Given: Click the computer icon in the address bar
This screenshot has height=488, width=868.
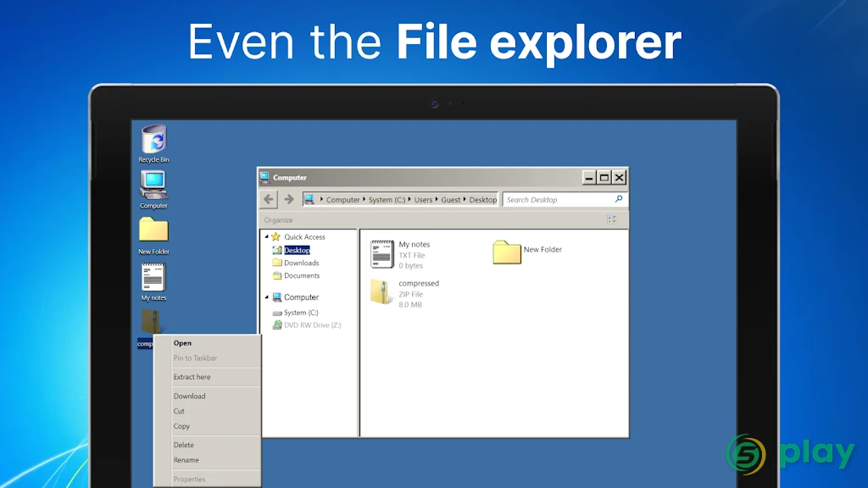Looking at the screenshot, I should 309,199.
